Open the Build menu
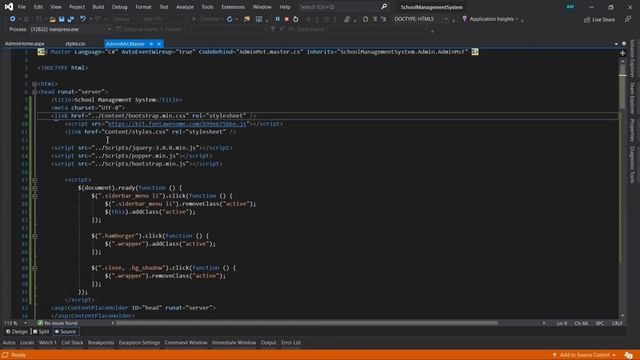Viewport: 640px width, 360px height. click(98, 7)
